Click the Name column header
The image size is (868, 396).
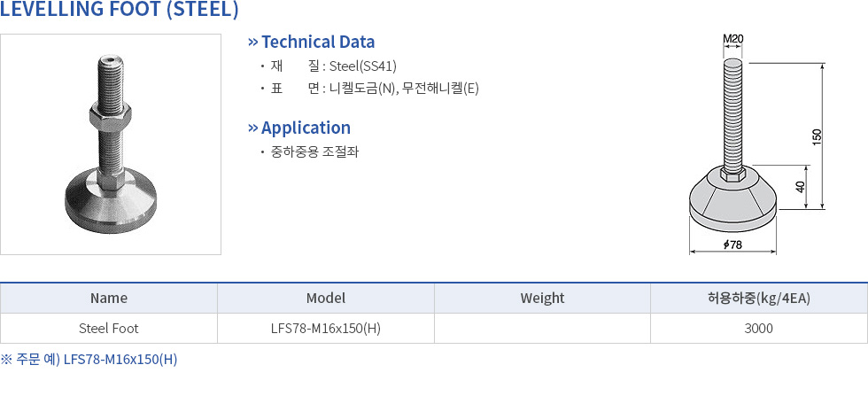[109, 299]
